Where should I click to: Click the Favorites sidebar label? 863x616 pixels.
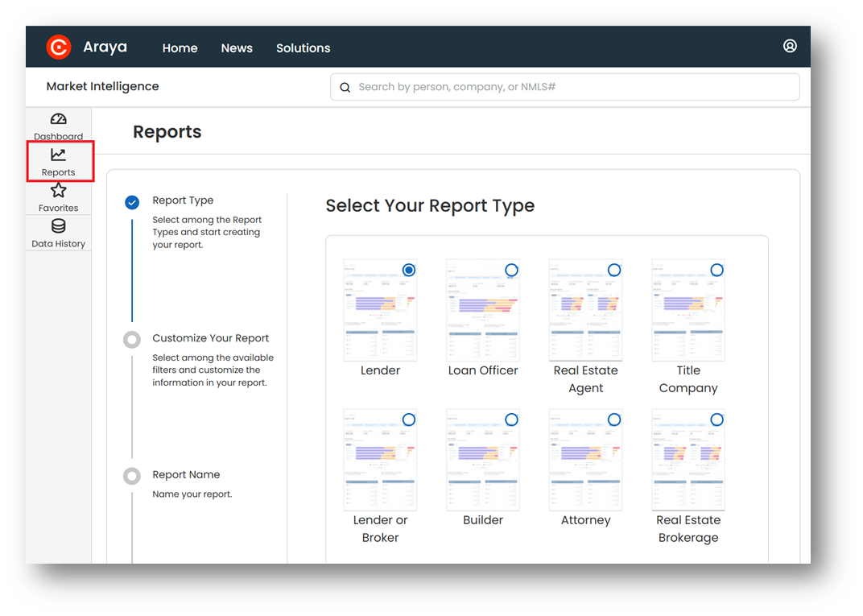[x=58, y=208]
